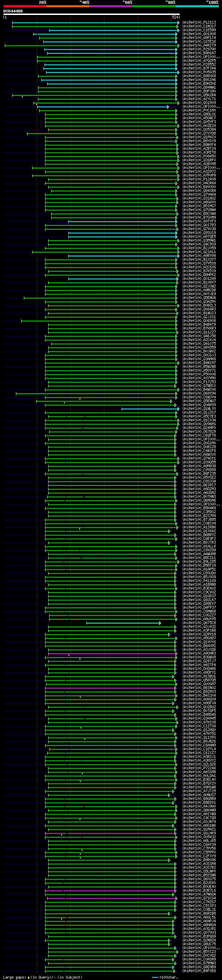Click the cyan alignment bar for UniRef100_Q1WLY0
Screen dimensions: 222x980
[x=150, y=409]
